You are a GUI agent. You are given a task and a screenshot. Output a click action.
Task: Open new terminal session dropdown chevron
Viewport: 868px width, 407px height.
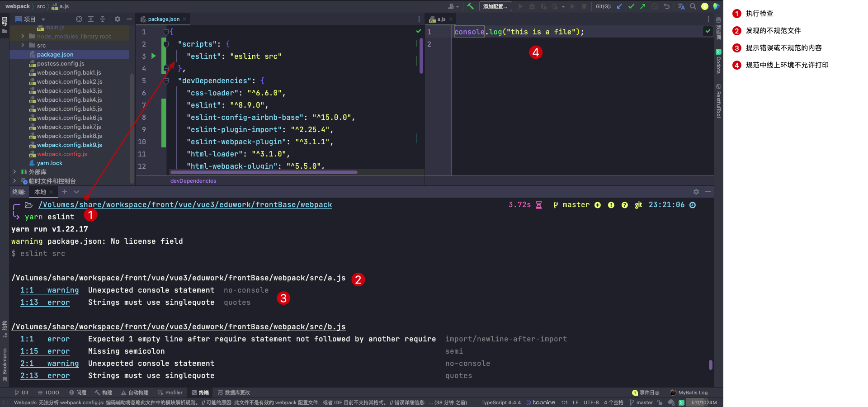pos(76,192)
